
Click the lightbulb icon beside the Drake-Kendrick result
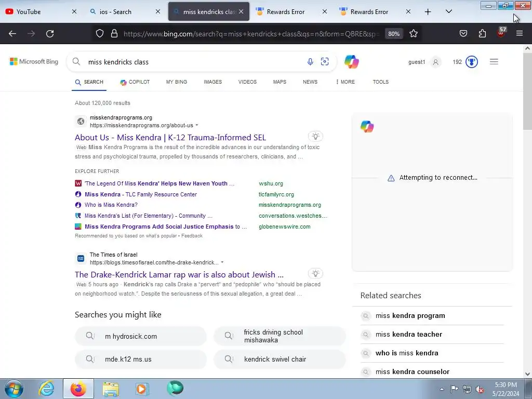[315, 273]
